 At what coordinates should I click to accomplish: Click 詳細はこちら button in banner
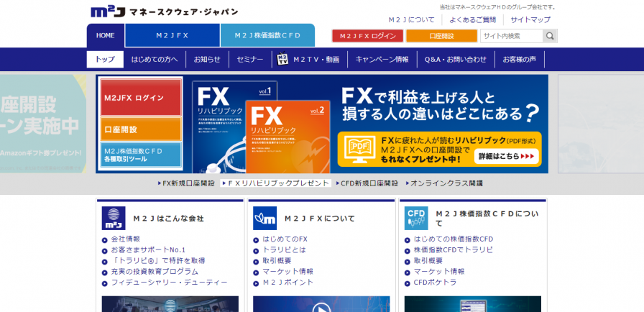coord(506,157)
